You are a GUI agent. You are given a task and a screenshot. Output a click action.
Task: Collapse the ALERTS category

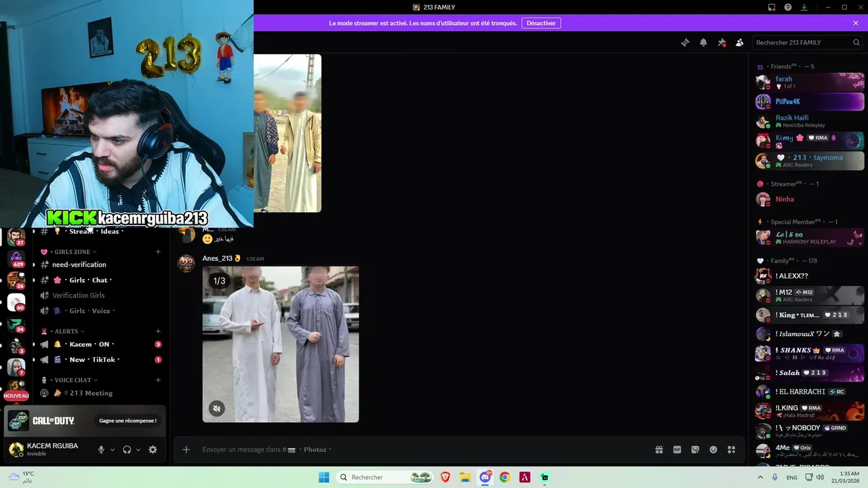click(x=66, y=331)
